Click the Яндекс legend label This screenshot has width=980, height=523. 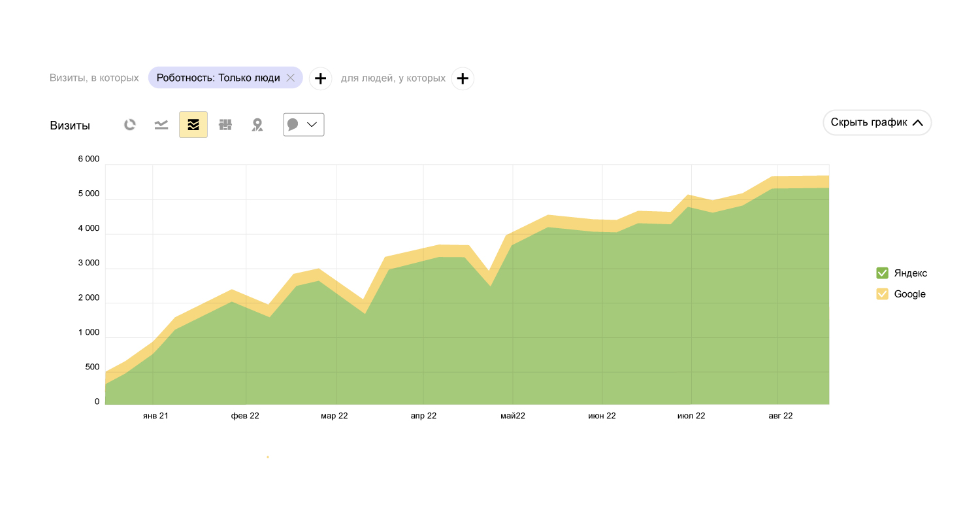click(x=911, y=273)
